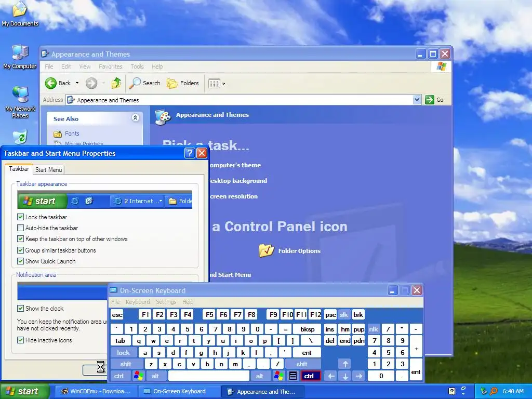Open the My Network Places desktop icon
The height and width of the screenshot is (399, 532).
pyautogui.click(x=20, y=102)
